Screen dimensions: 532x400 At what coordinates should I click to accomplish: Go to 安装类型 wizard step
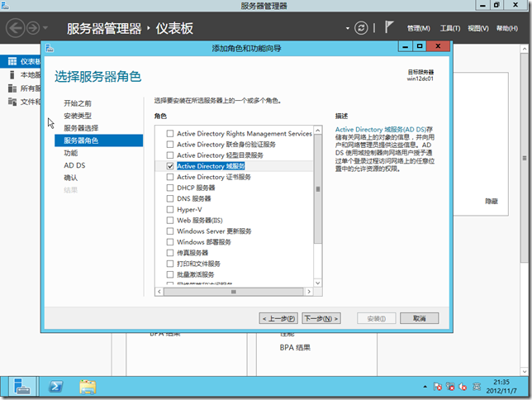(x=78, y=116)
